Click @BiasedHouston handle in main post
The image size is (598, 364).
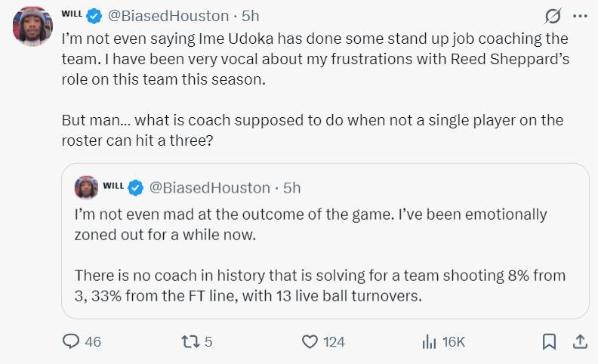tap(169, 16)
